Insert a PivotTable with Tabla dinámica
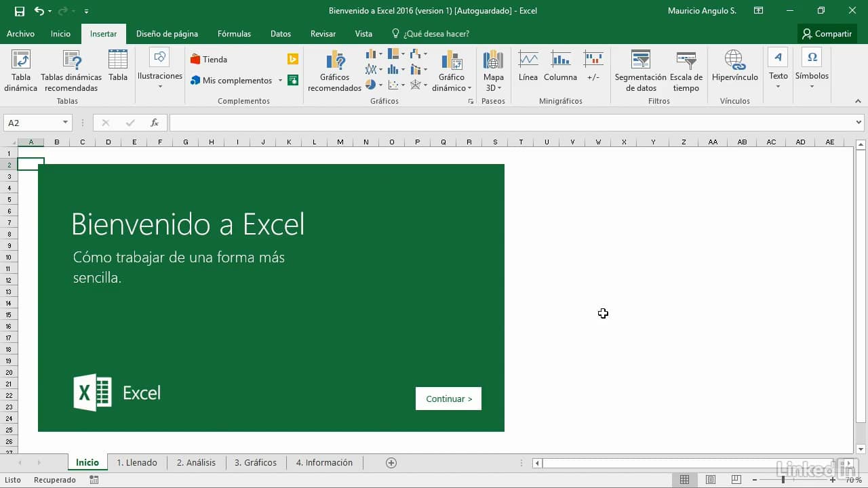This screenshot has height=488, width=868. pos(21,70)
